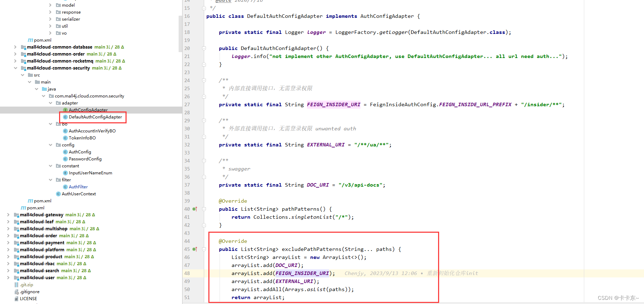Select mall4cloud-product module
This screenshot has width=644, height=304.
[41, 257]
